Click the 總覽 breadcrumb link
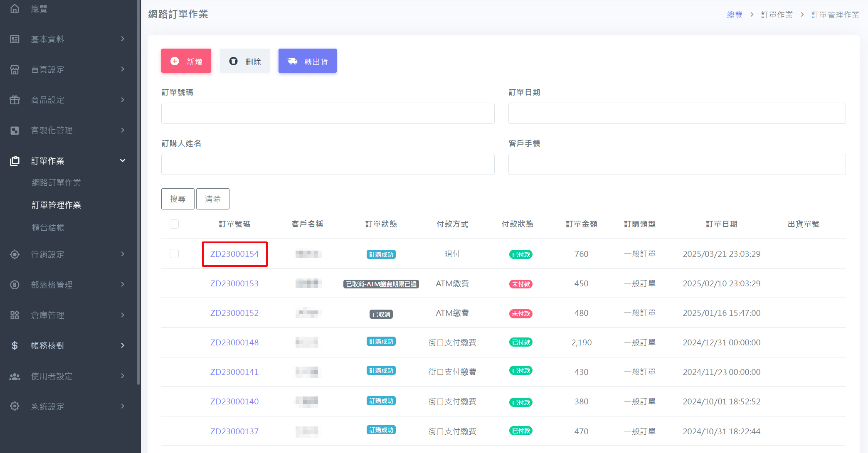 734,15
